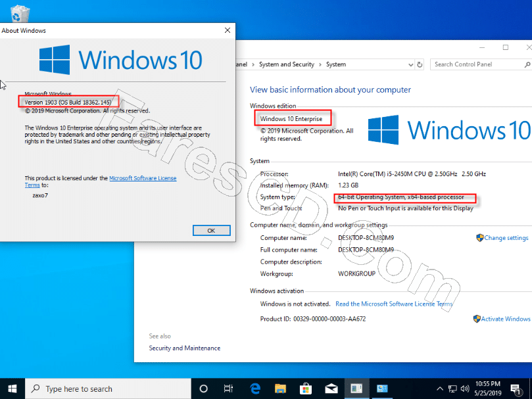Open the volume tray icon
The image size is (532, 399).
click(465, 389)
